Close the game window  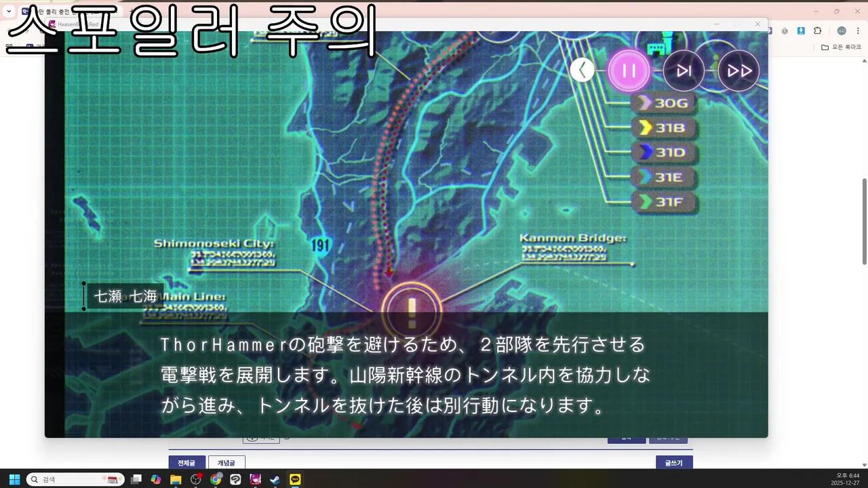pyautogui.click(x=757, y=24)
